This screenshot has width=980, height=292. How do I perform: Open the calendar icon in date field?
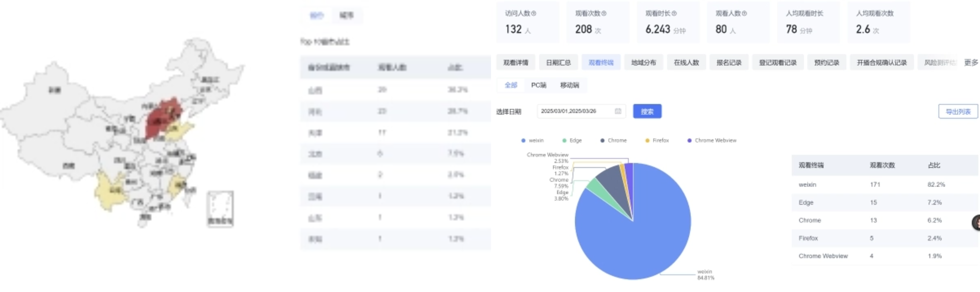point(618,111)
